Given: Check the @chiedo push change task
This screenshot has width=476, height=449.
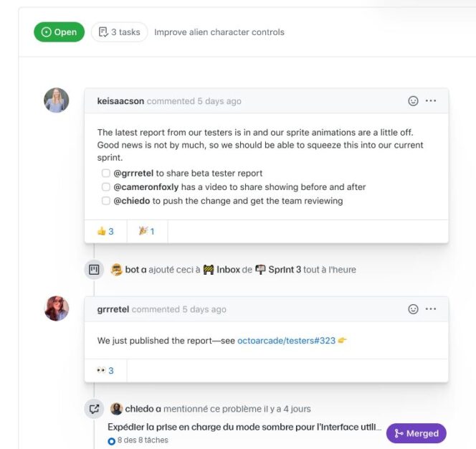Looking at the screenshot, I should pos(106,201).
